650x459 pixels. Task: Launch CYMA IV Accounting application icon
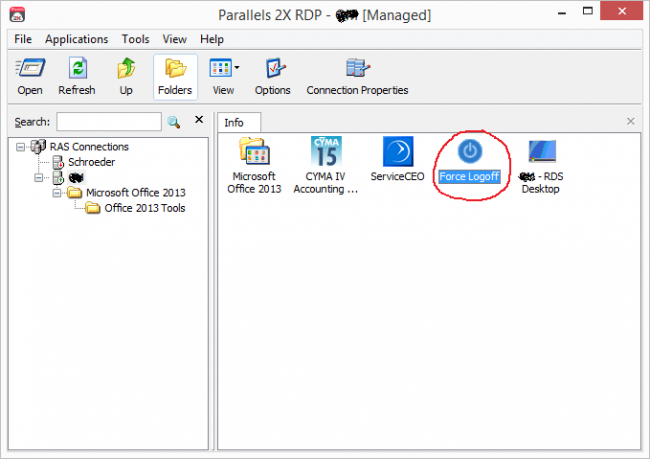[x=326, y=152]
